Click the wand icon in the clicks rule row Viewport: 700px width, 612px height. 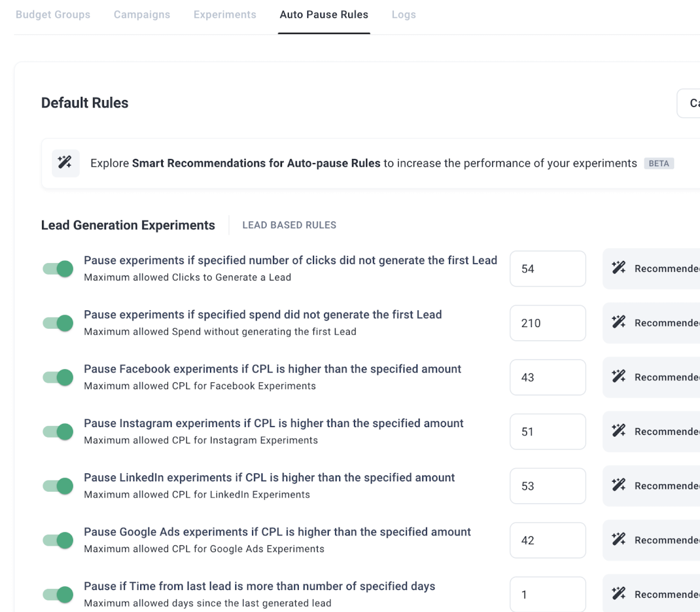pyautogui.click(x=618, y=268)
